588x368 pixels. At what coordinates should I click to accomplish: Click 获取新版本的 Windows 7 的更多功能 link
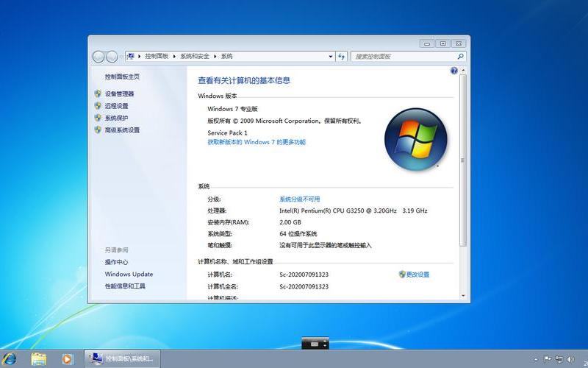click(257, 142)
